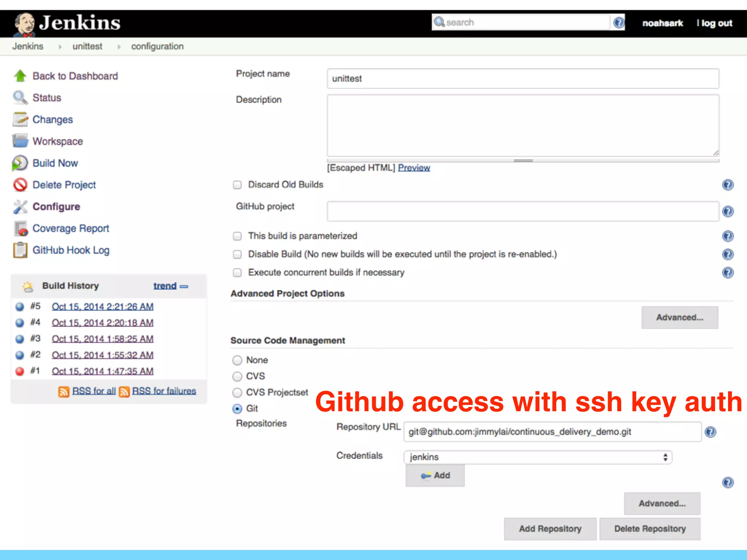
Task: Open the Changes page link
Action: 53,120
